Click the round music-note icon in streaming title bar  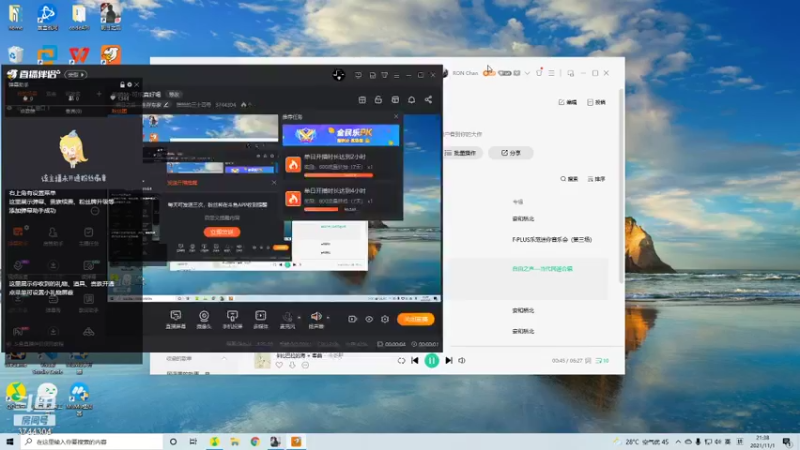[338, 75]
